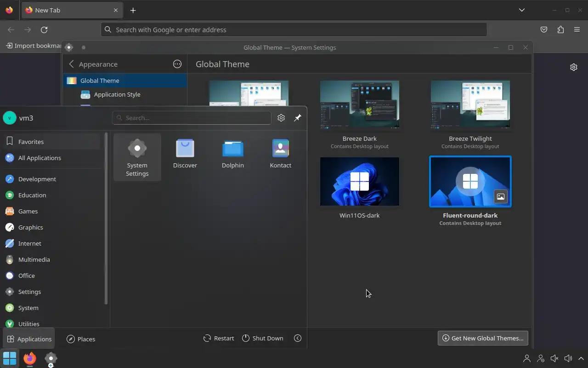Screen dimensions: 588x368
Task: Open System Settings from launcher favorites
Action: 137,157
